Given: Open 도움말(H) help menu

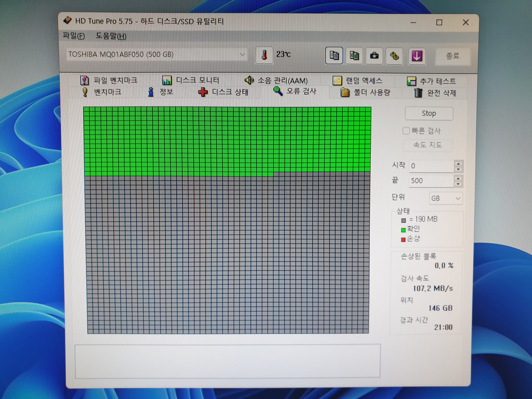Looking at the screenshot, I should click(x=111, y=36).
